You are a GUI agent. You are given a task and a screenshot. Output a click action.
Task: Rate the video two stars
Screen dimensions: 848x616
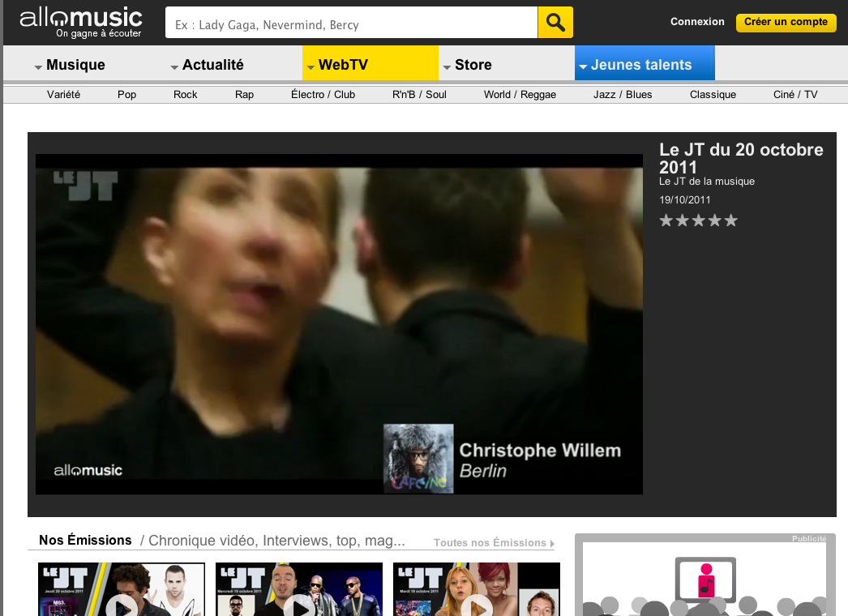(683, 220)
